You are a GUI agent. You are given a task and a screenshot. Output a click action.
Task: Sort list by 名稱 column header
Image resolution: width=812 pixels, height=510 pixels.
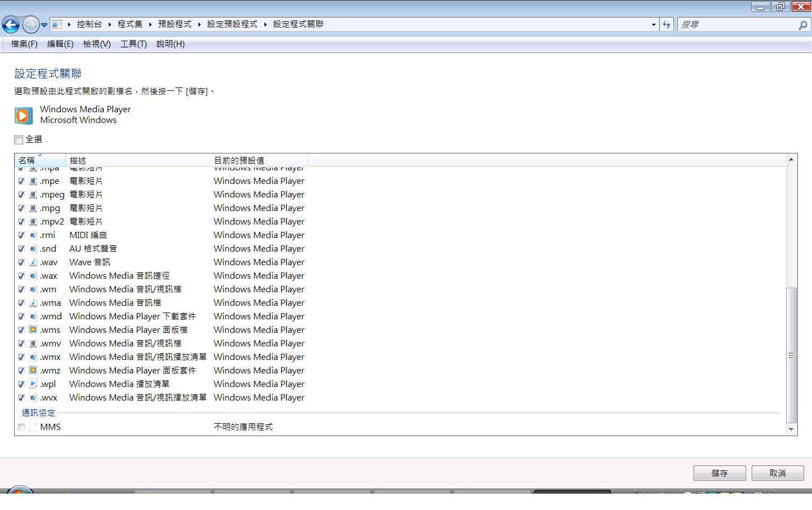[x=40, y=160]
